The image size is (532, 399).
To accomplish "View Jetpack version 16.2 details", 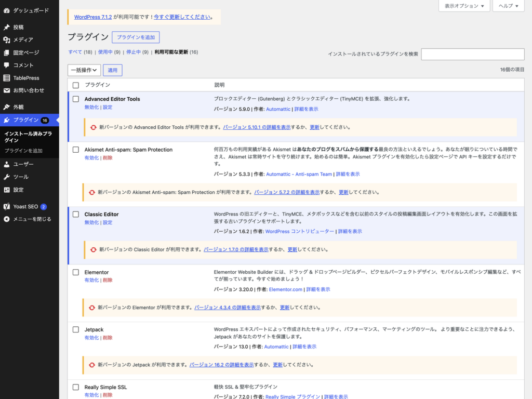I will [x=221, y=365].
